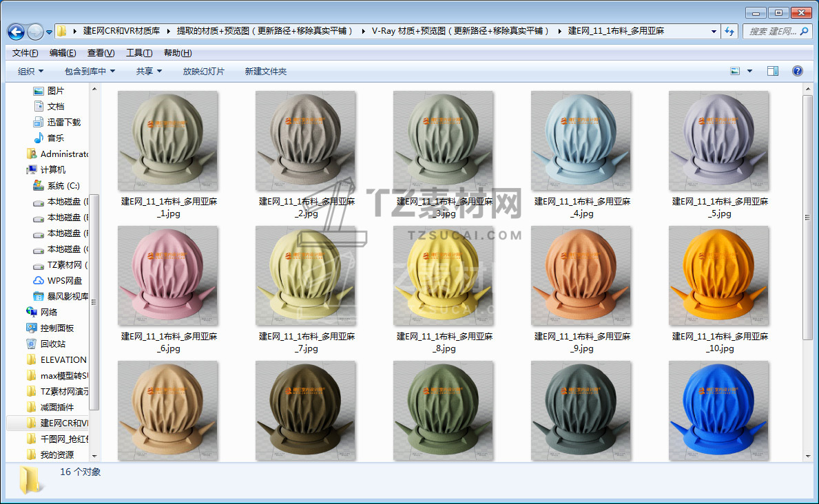Click the folder icon in address bar
819x504 pixels.
(x=61, y=32)
